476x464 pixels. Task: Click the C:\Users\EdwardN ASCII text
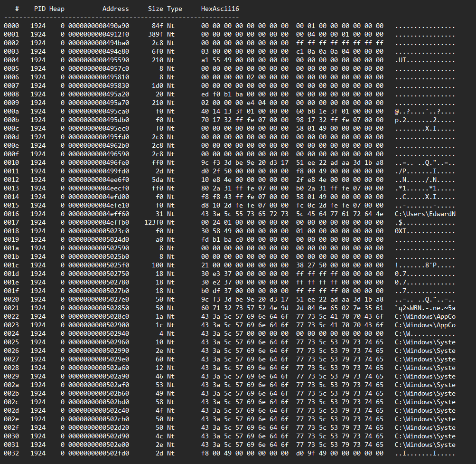pos(425,214)
